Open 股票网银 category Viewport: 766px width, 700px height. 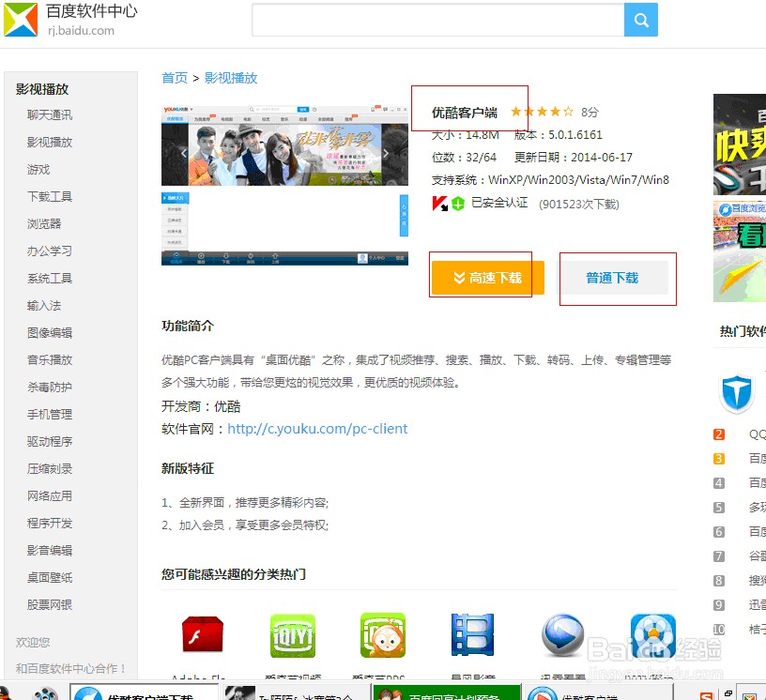(x=50, y=604)
